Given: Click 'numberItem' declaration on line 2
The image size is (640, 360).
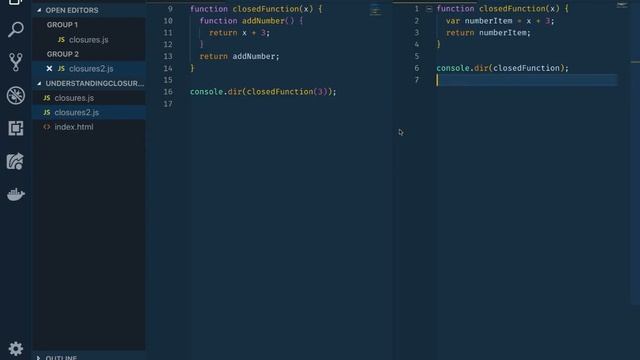Looking at the screenshot, I should (x=488, y=21).
